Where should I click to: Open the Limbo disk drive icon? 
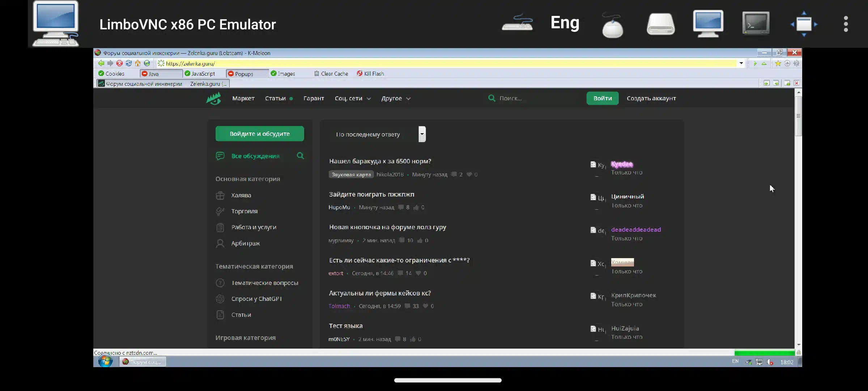(661, 24)
